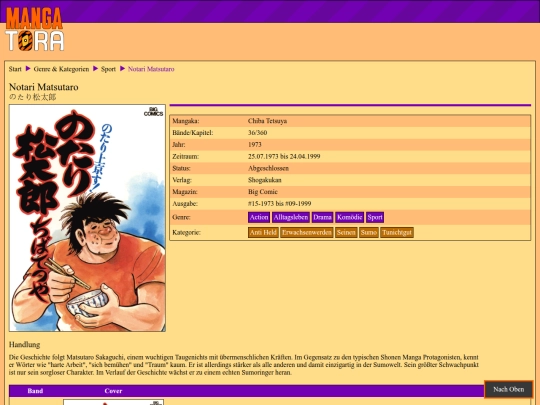Go to the Start breadcrumb
This screenshot has height=405, width=540.
[15, 69]
